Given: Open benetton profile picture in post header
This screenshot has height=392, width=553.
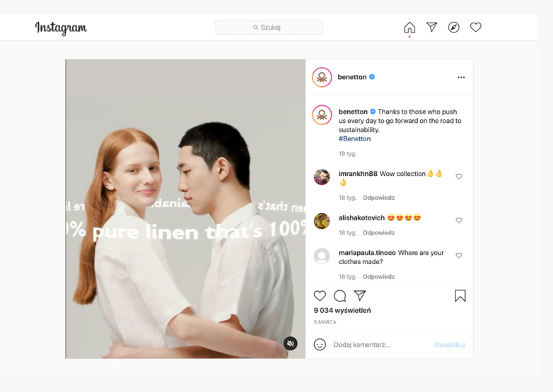Looking at the screenshot, I should [322, 77].
